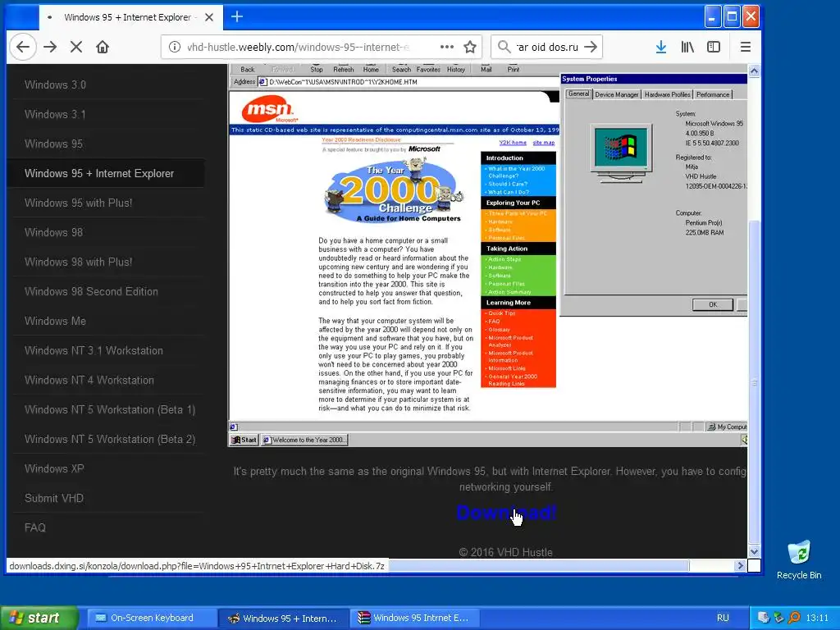Select the Windows 95 + Internet Explorer tab
This screenshot has height=630, width=840.
[130, 17]
